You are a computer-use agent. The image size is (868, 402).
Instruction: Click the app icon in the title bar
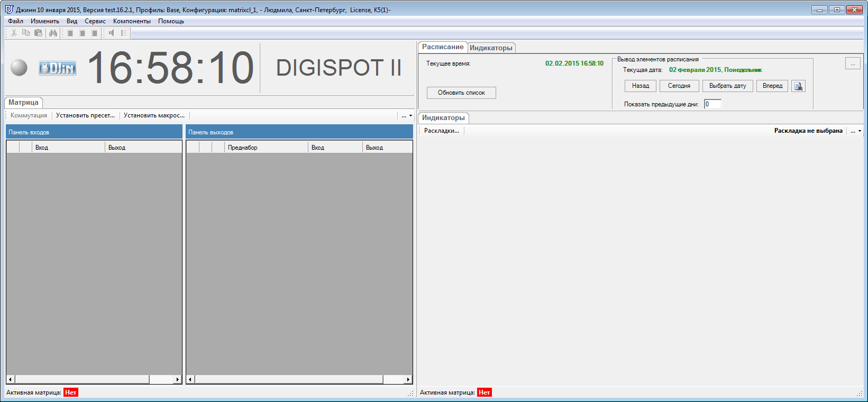9,10
